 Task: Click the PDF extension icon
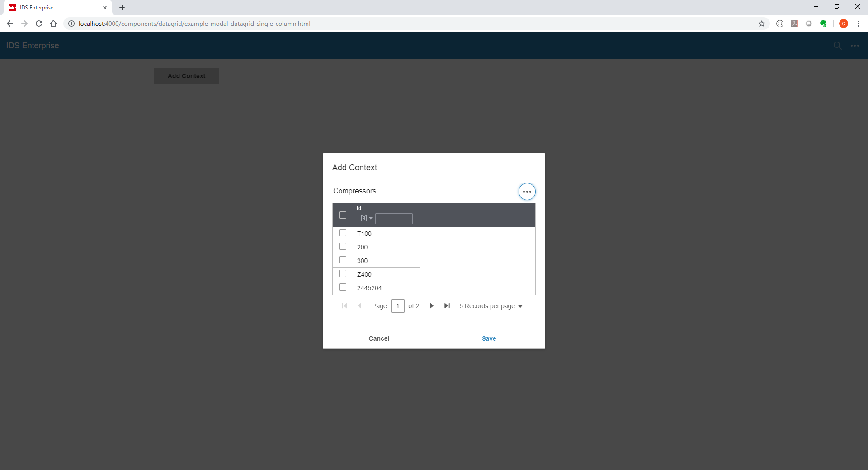[794, 23]
